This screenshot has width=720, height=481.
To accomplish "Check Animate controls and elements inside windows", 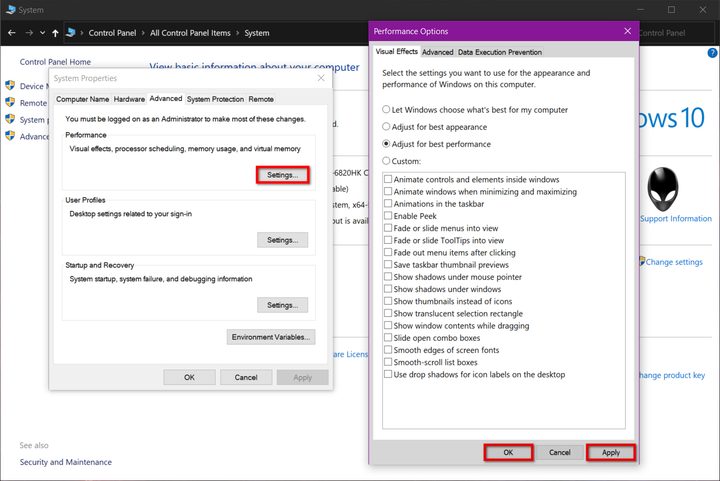I will coord(388,179).
